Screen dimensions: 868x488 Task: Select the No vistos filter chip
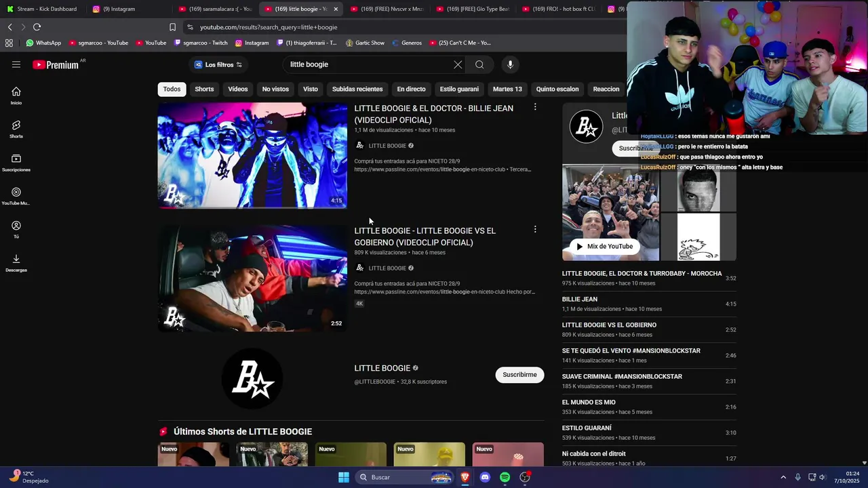click(x=275, y=89)
